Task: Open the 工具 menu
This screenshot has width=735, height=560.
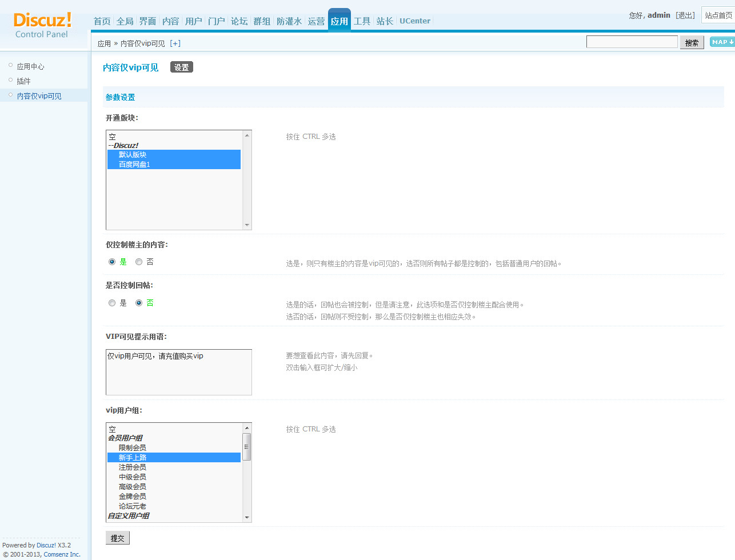Action: point(362,21)
